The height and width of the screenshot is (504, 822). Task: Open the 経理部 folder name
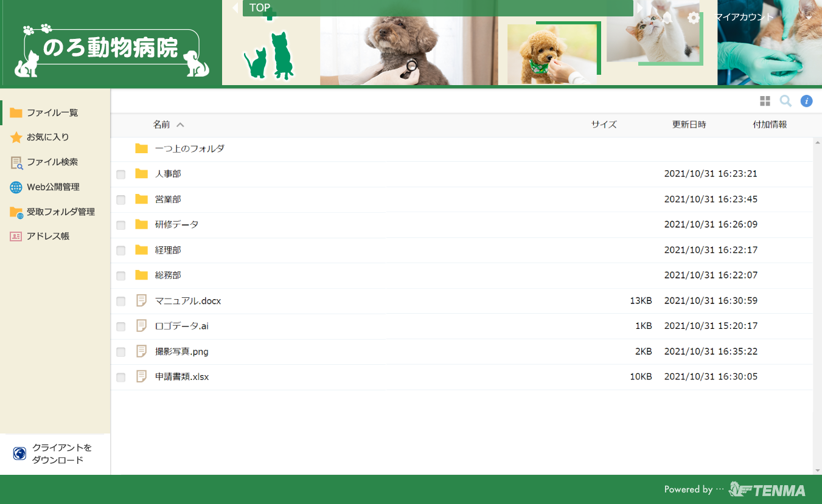[x=168, y=250]
